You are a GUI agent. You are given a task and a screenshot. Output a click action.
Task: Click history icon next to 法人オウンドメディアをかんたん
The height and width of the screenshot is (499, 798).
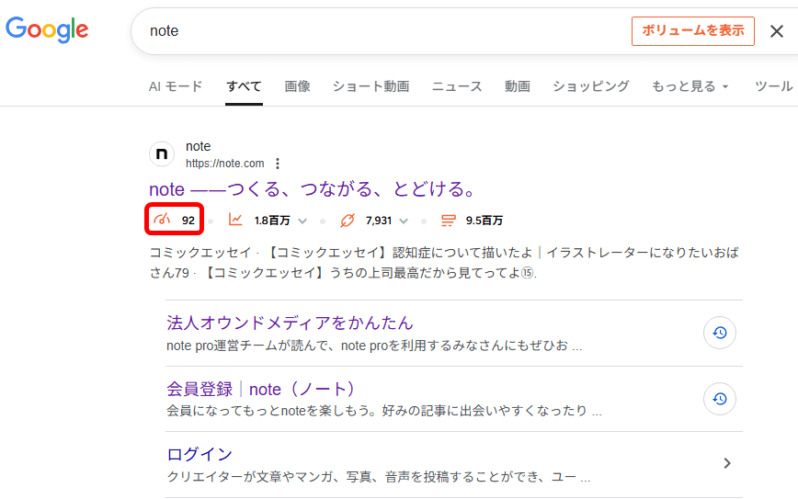click(x=719, y=333)
